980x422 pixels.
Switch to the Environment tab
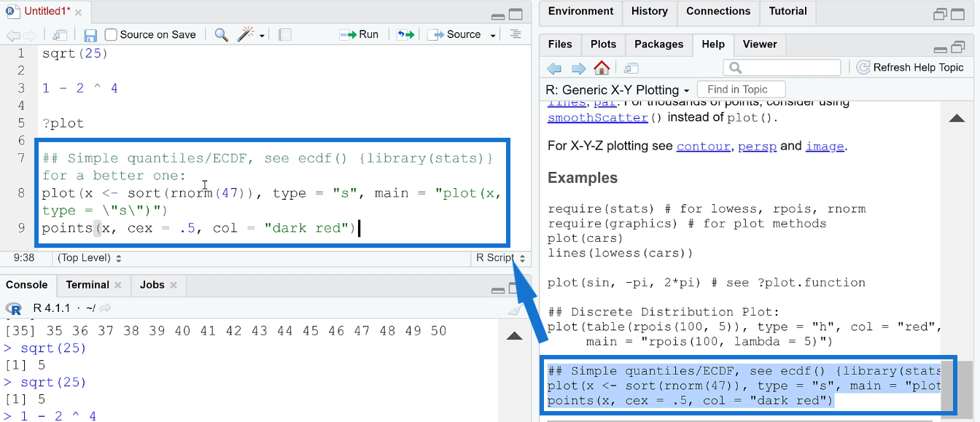pos(580,12)
